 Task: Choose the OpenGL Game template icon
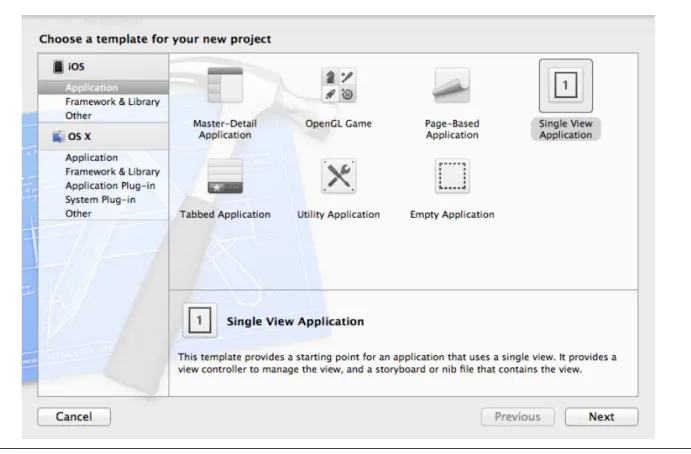(338, 85)
